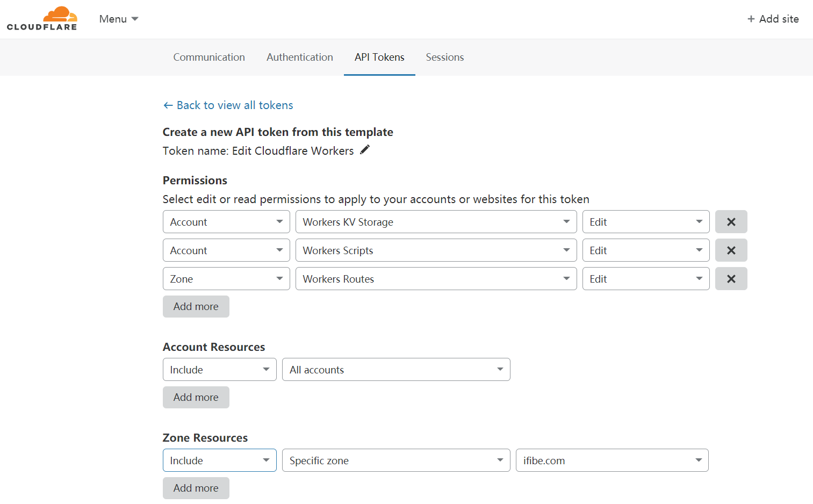This screenshot has height=504, width=813.
Task: Remove the Workers KV Storage permission row
Action: point(731,222)
